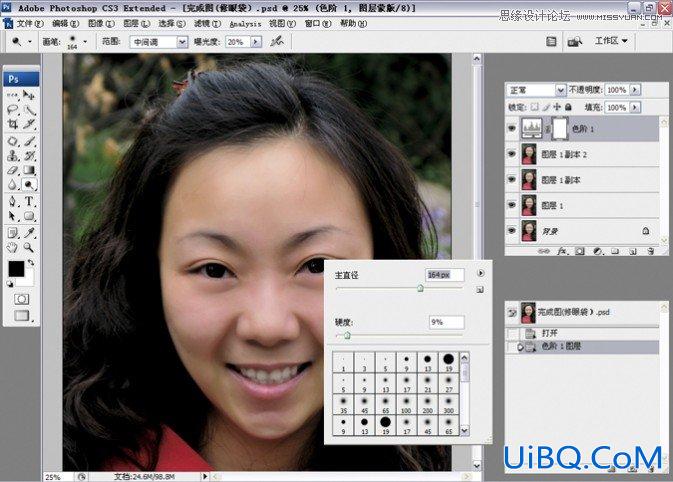Viewport: 673px width, 482px height.
Task: Select the Rounded Rectangle shape tool
Action: click(29, 216)
